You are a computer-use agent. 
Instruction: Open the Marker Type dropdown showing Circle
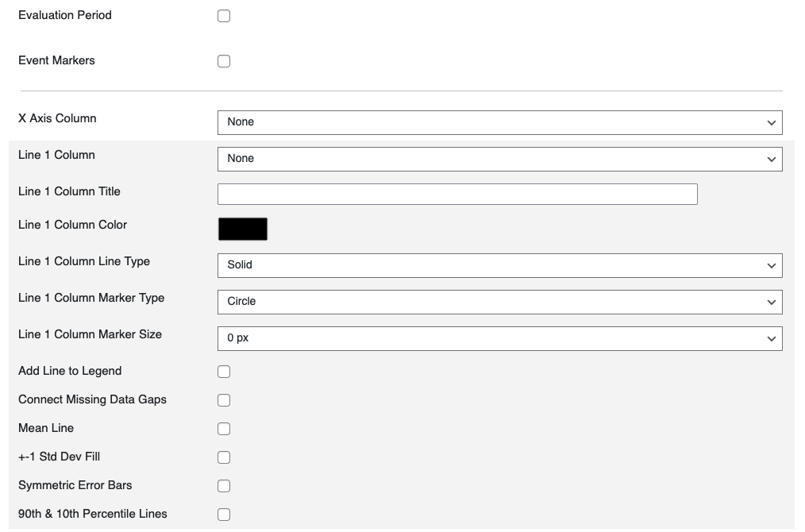click(499, 302)
